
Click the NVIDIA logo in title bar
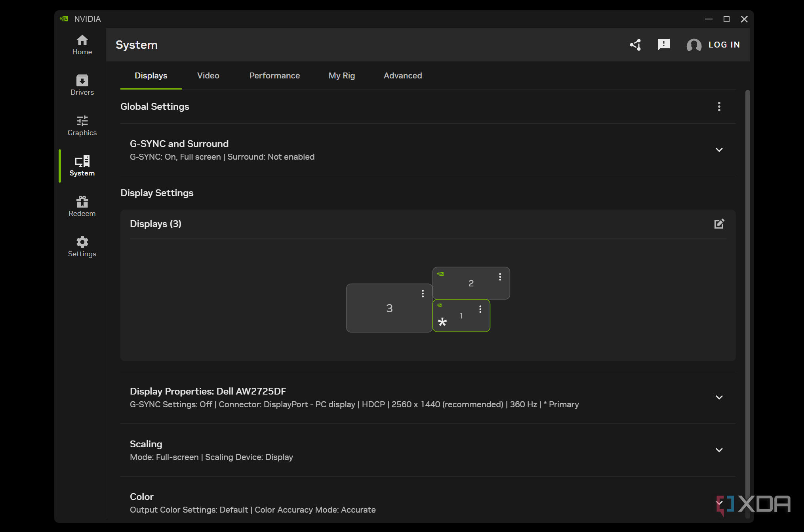point(64,19)
